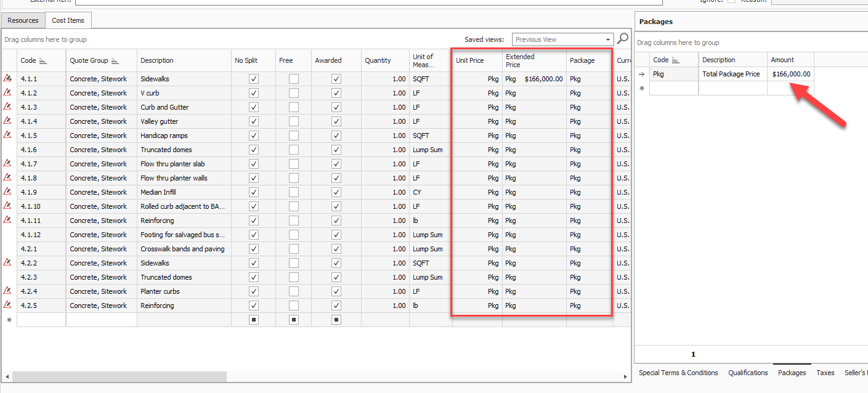
Task: Click the row arrow indicator next to Pkg
Action: pyautogui.click(x=641, y=74)
